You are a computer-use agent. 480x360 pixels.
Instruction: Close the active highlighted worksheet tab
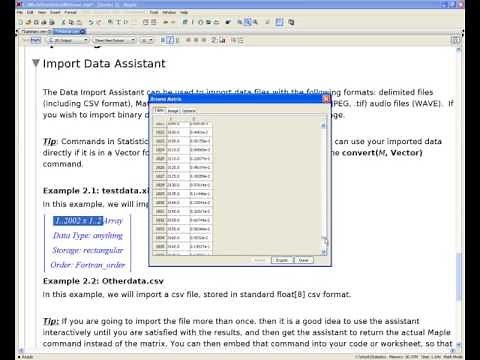point(82,31)
